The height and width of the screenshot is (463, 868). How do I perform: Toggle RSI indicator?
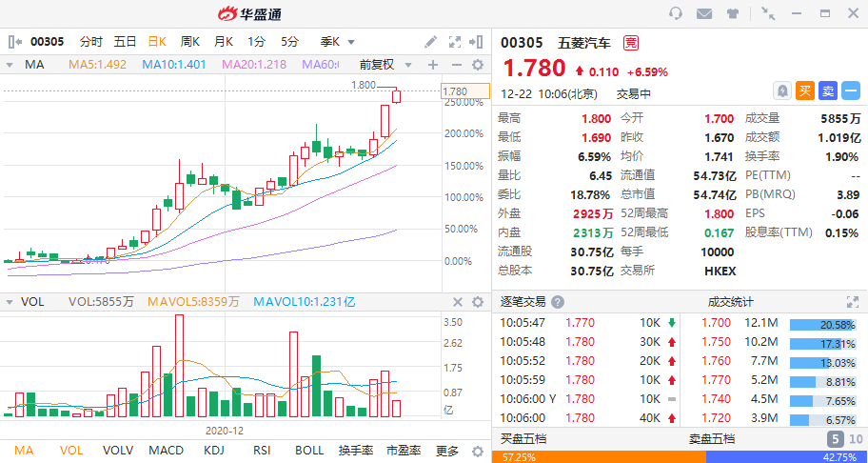tap(262, 451)
